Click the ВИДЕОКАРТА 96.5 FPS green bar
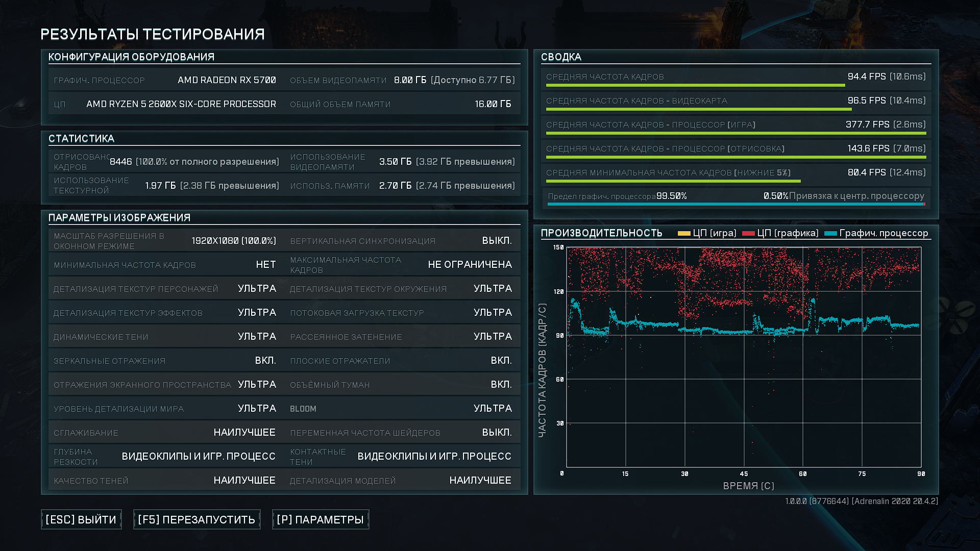Screen dimensions: 980x551 click(x=698, y=109)
